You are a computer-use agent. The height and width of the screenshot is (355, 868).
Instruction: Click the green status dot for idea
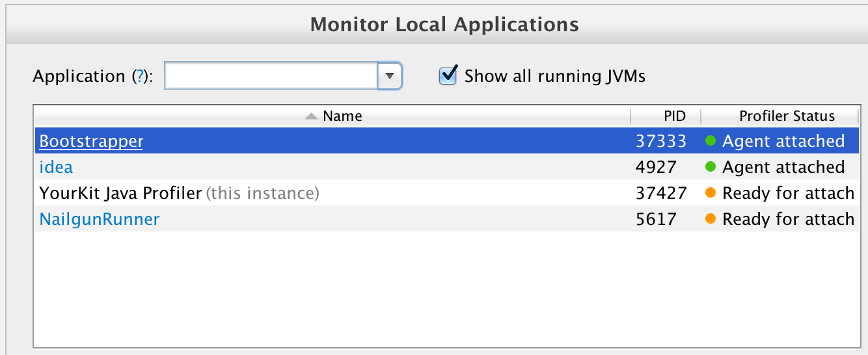tap(711, 167)
